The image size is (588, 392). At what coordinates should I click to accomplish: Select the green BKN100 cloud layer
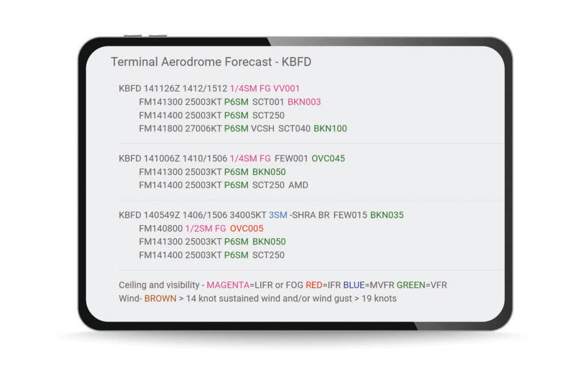point(330,129)
